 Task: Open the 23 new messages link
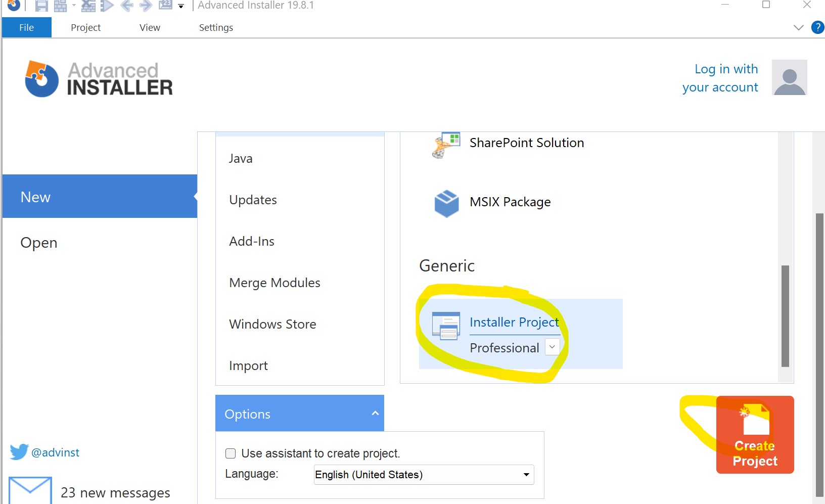coord(115,492)
